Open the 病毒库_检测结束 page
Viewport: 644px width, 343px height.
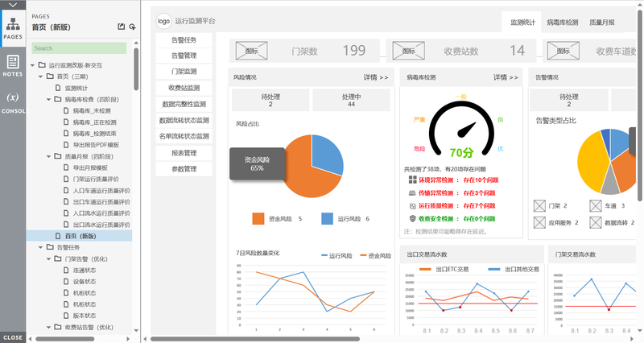[x=94, y=134]
